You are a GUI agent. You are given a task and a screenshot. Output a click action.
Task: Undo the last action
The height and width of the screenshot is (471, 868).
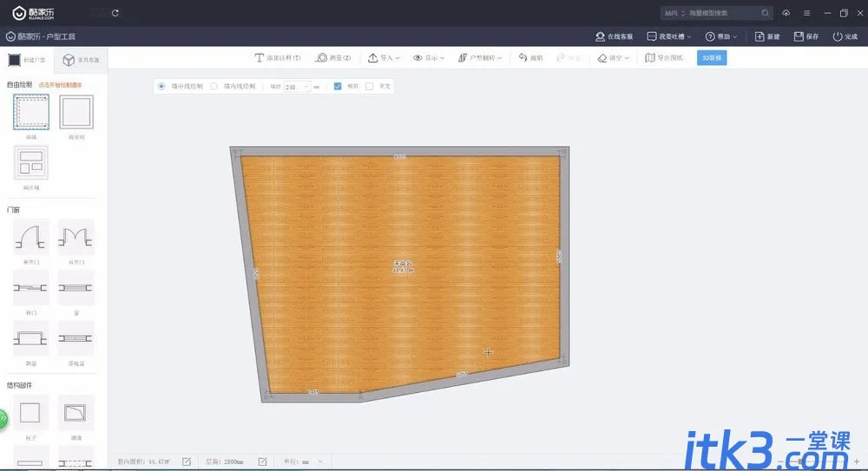point(530,57)
